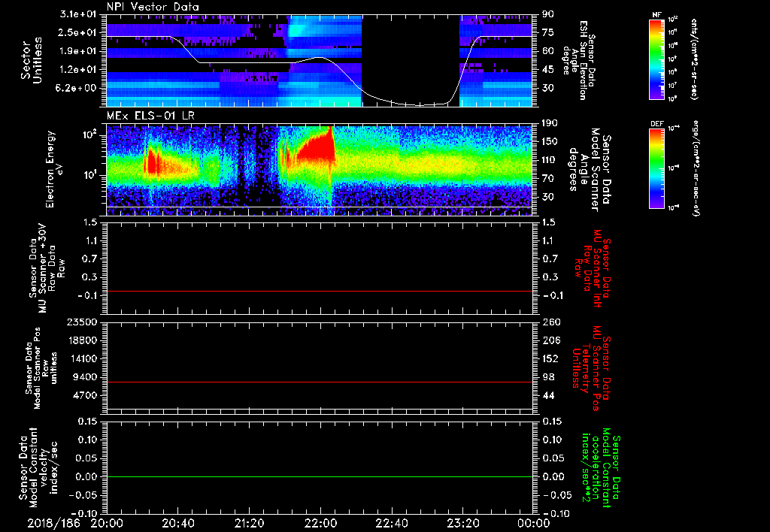The image size is (770, 532).
Task: Click the 10¹ electron energy tick label
Action: click(91, 175)
